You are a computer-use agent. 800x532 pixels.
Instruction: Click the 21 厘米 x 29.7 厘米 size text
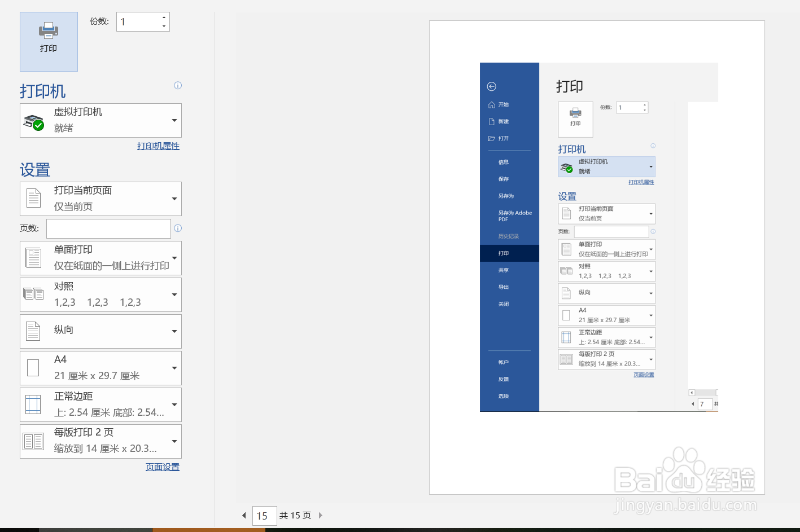97,376
